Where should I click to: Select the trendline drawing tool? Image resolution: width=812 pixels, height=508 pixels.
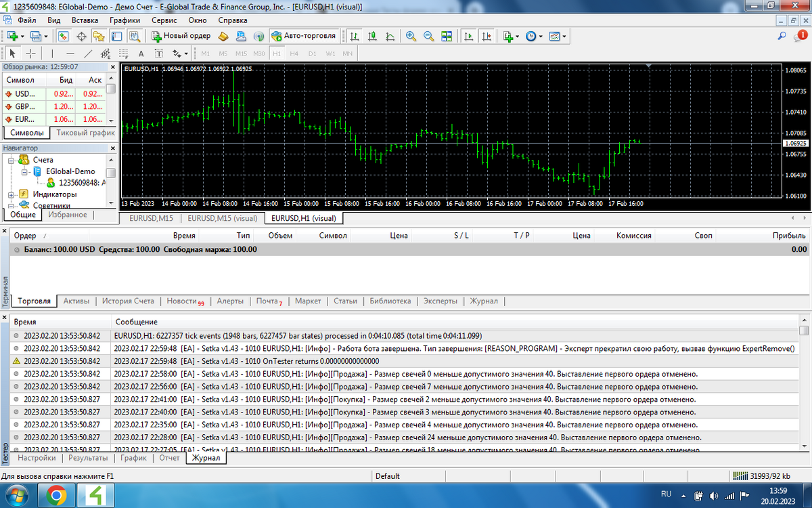88,54
